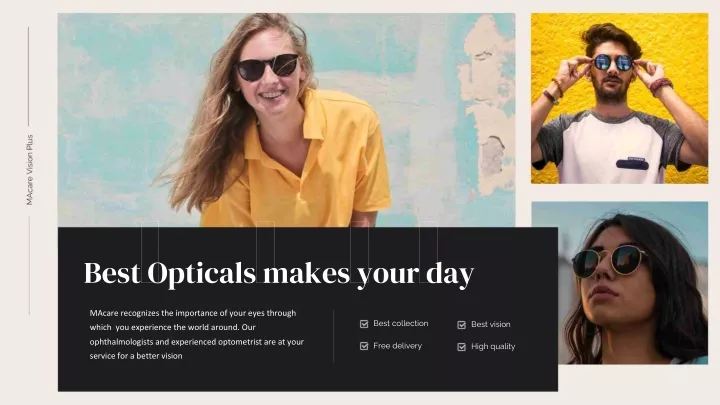Tick the Best vision checkbox
720x405 pixels.
point(461,325)
